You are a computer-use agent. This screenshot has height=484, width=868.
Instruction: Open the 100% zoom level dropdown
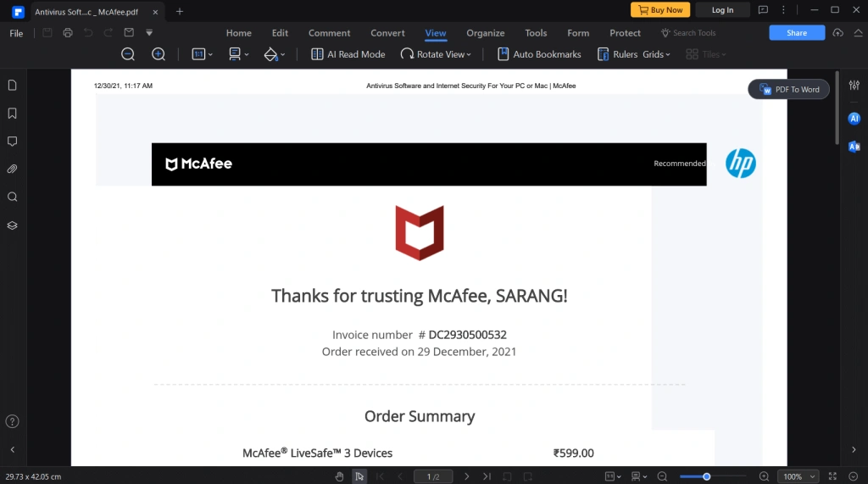(798, 476)
